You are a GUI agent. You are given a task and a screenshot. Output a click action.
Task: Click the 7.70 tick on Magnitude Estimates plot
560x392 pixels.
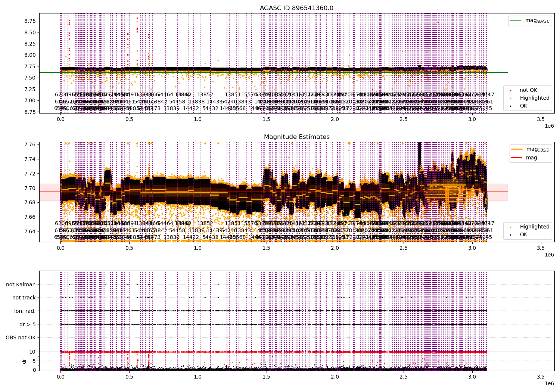(29, 188)
